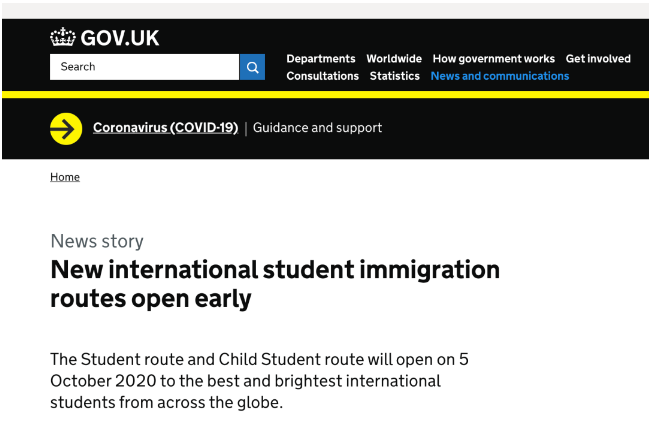Open the Consultations page
Viewport: 649px width, 424px height.
pyautogui.click(x=322, y=76)
